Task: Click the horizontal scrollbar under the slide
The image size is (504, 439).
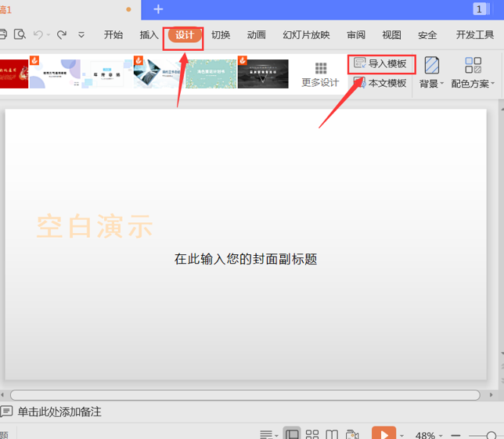Action: click(245, 395)
